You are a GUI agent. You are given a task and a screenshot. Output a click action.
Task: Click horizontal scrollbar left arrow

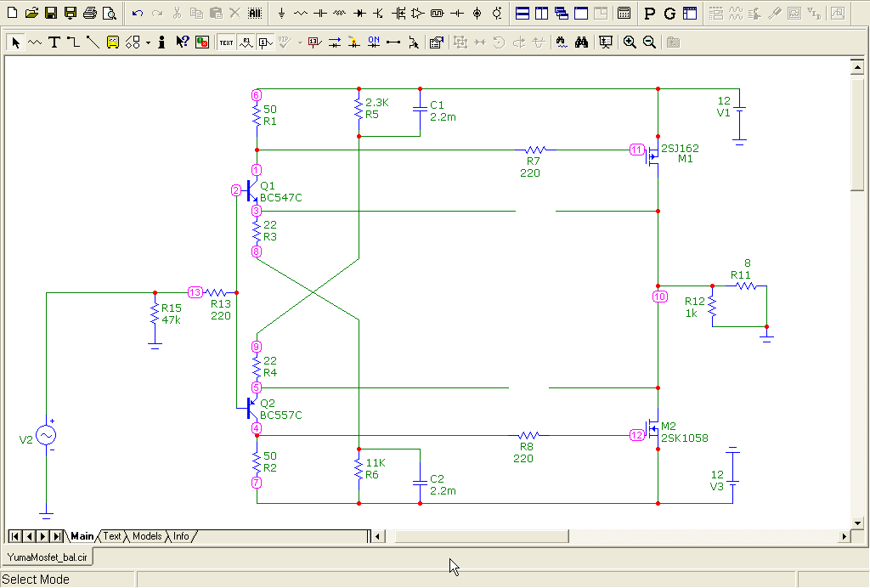[378, 536]
